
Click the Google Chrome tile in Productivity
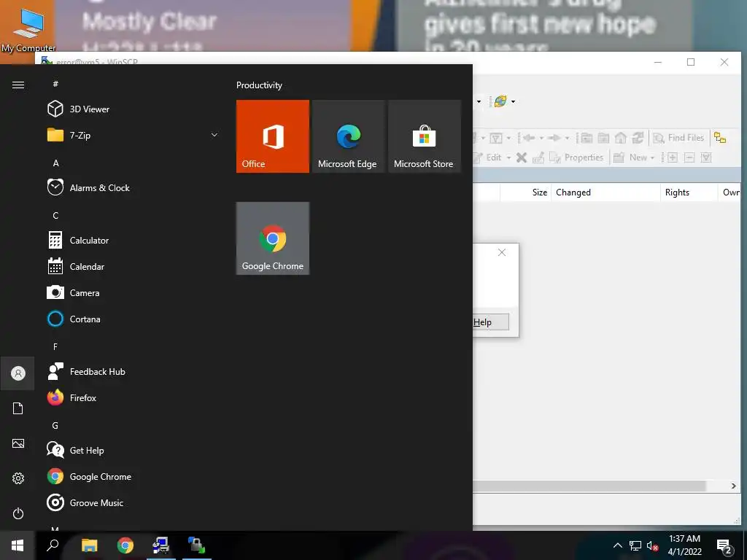pos(273,238)
